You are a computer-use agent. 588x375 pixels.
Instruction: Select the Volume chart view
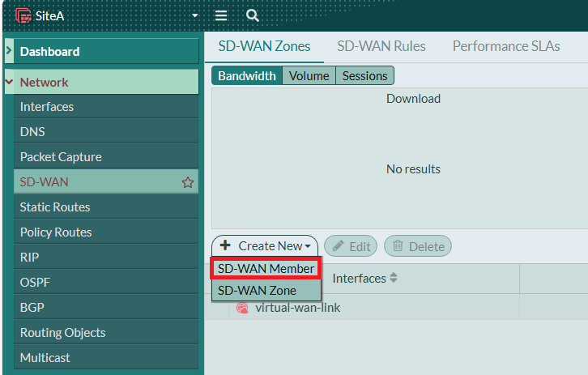(x=309, y=76)
